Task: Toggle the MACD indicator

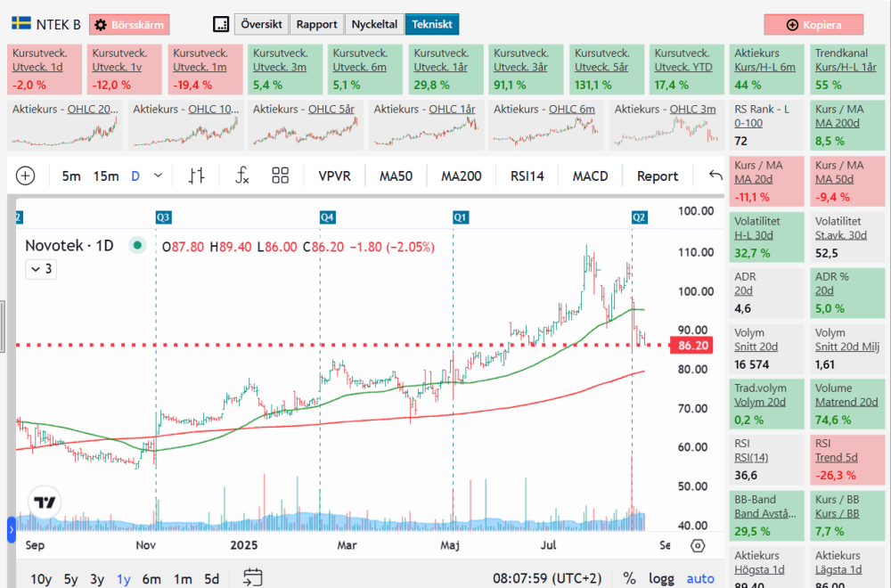Action: click(591, 176)
